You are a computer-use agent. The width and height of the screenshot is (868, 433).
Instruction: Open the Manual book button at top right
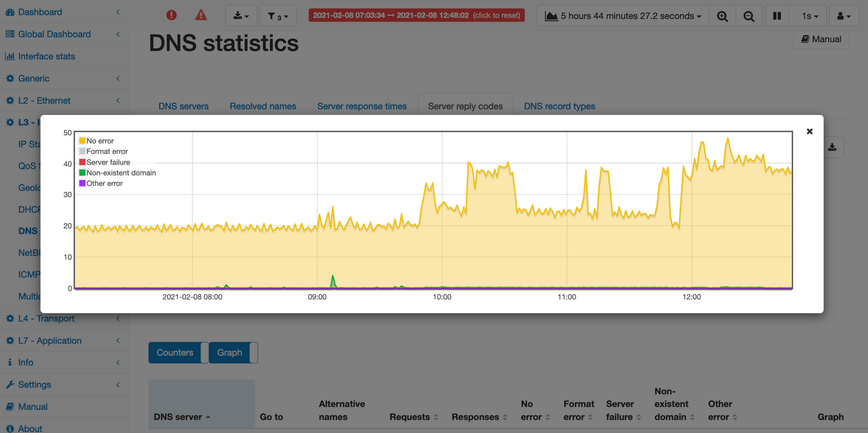(x=821, y=39)
